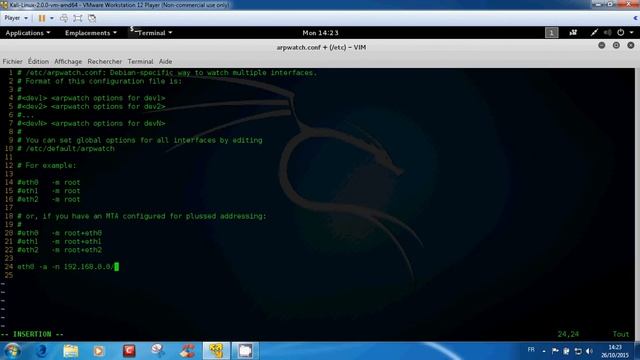Click the FR language indicator in tray
This screenshot has width=640, height=360.
531,350
